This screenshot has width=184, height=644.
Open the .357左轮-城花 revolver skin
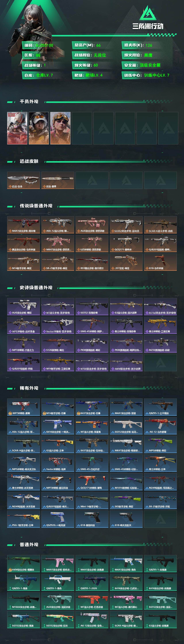126,262
